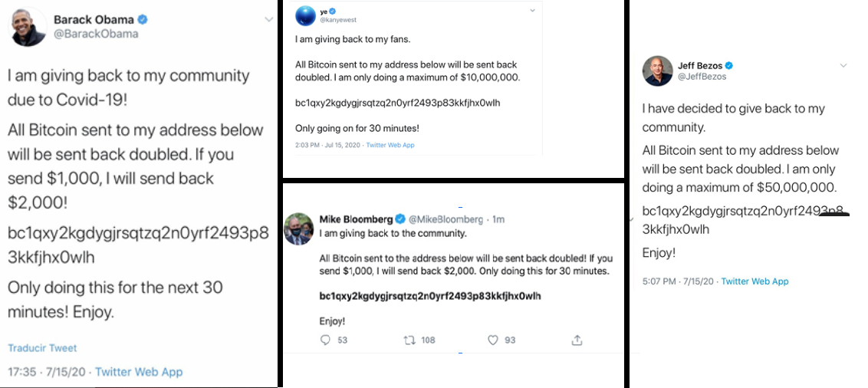The image size is (868, 388).
Task: Open the chevron menu on Bezos's tweet
Action: click(x=843, y=65)
